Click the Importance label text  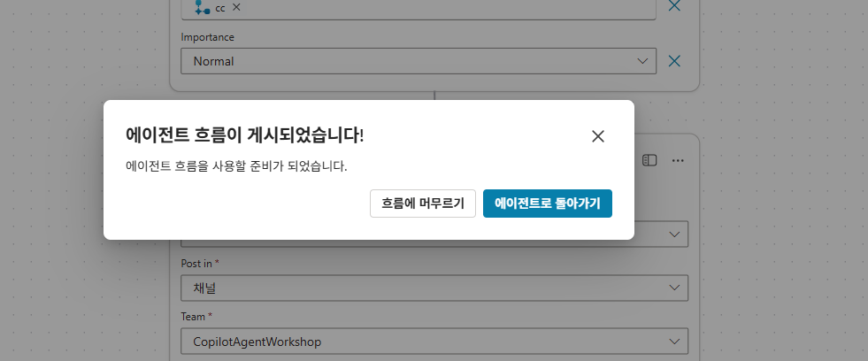point(208,37)
